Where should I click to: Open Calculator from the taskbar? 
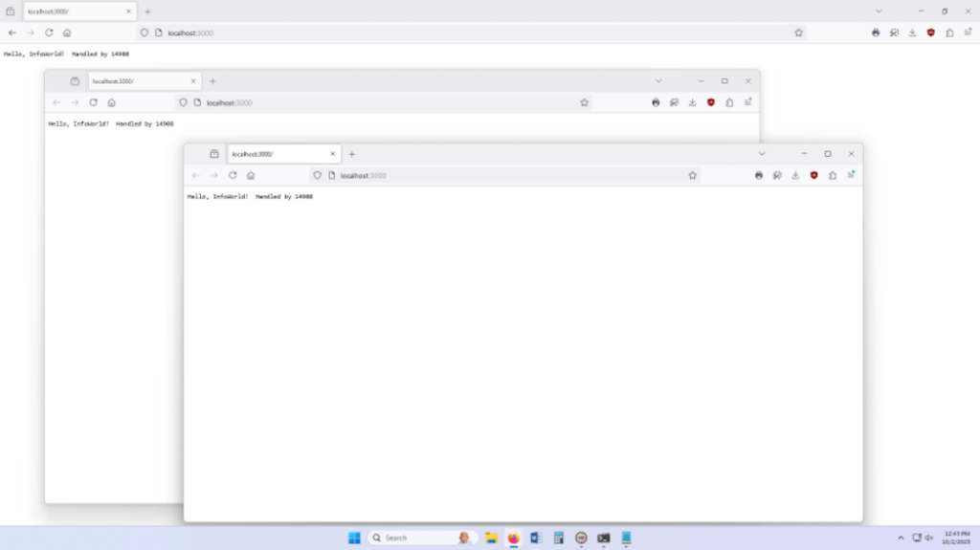click(559, 538)
